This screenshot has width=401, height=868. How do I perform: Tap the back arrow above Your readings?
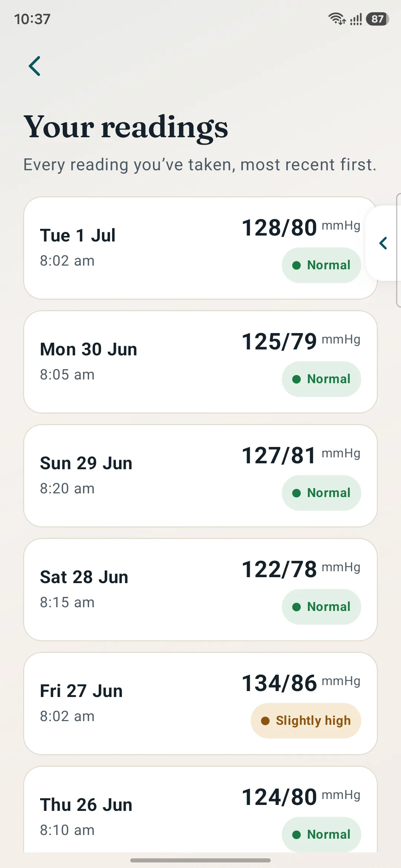[35, 66]
